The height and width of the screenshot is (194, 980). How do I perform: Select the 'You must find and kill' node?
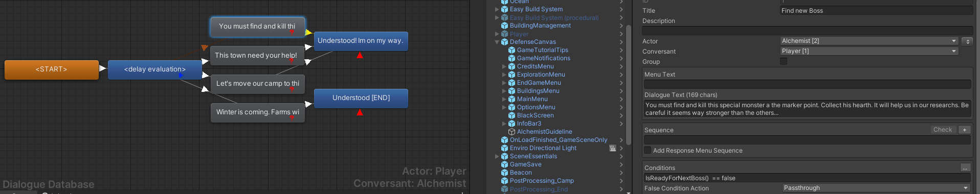(x=257, y=27)
